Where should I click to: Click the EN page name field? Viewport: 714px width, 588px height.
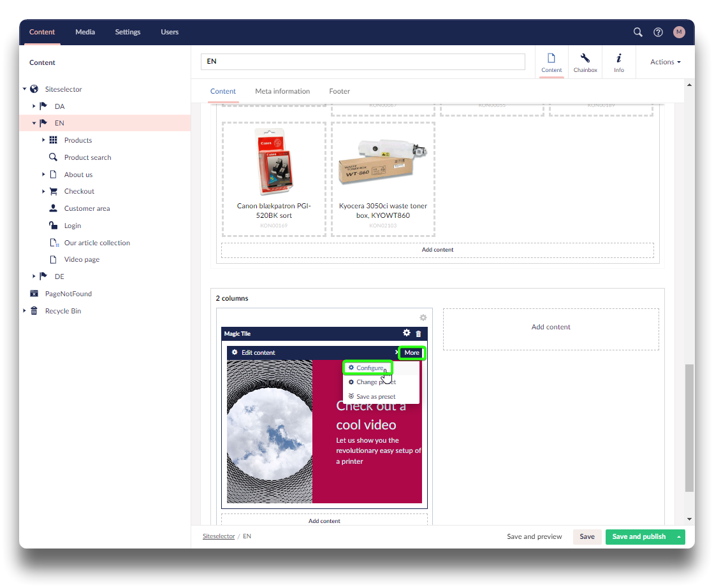[362, 62]
